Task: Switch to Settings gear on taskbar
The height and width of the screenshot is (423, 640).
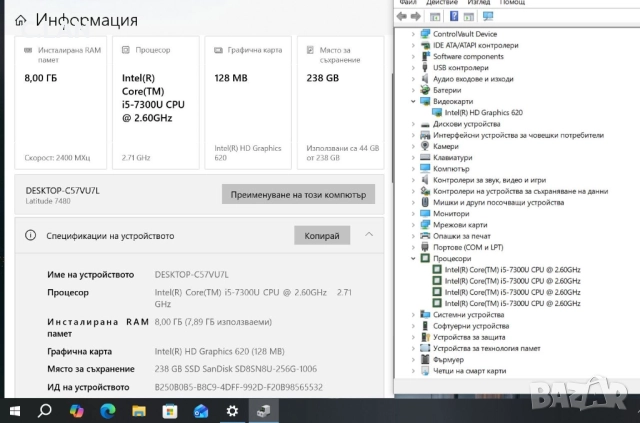Action: click(x=232, y=411)
